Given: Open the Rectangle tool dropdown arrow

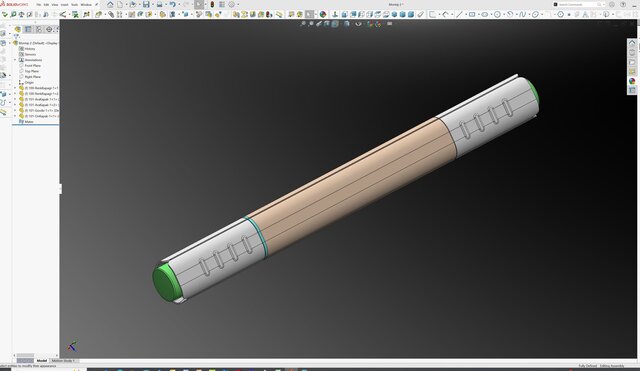Looking at the screenshot, I should point(479,14).
